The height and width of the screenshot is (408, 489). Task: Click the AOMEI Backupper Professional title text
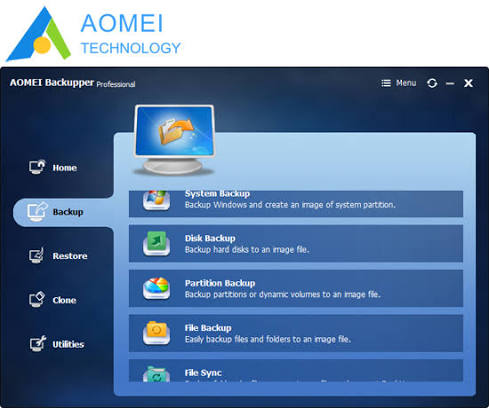(x=72, y=83)
